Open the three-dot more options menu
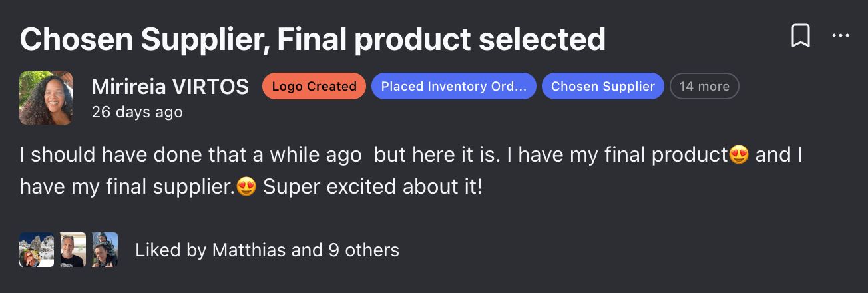 pos(841,36)
